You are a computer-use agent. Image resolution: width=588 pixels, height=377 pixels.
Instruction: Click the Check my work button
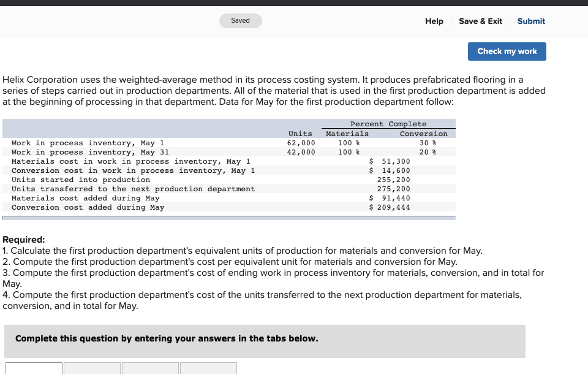(x=507, y=51)
